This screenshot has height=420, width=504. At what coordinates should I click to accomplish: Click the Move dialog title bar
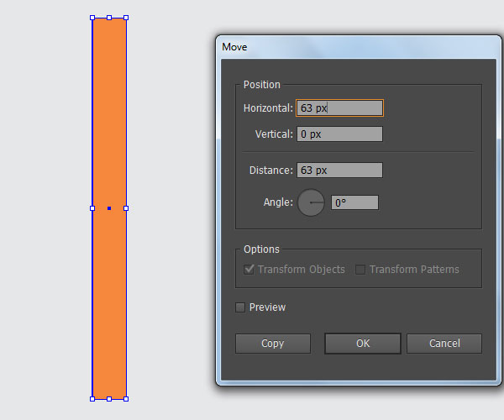[x=359, y=47]
